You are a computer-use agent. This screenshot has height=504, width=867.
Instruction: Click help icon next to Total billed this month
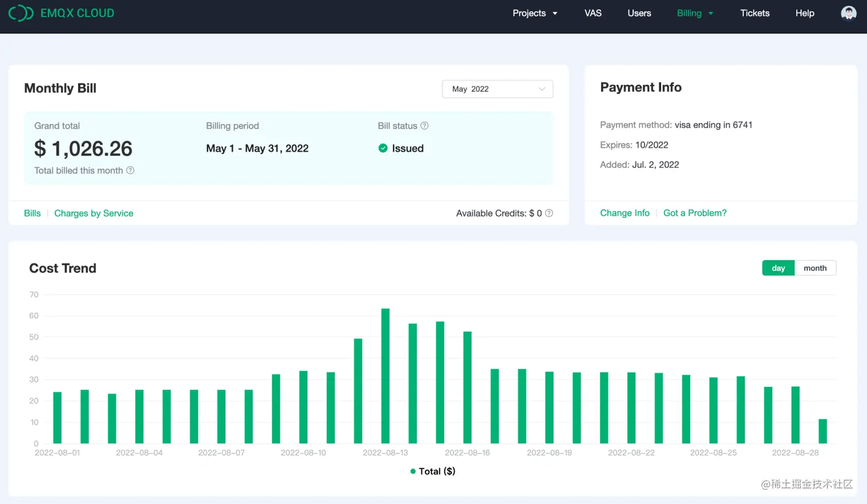(130, 170)
